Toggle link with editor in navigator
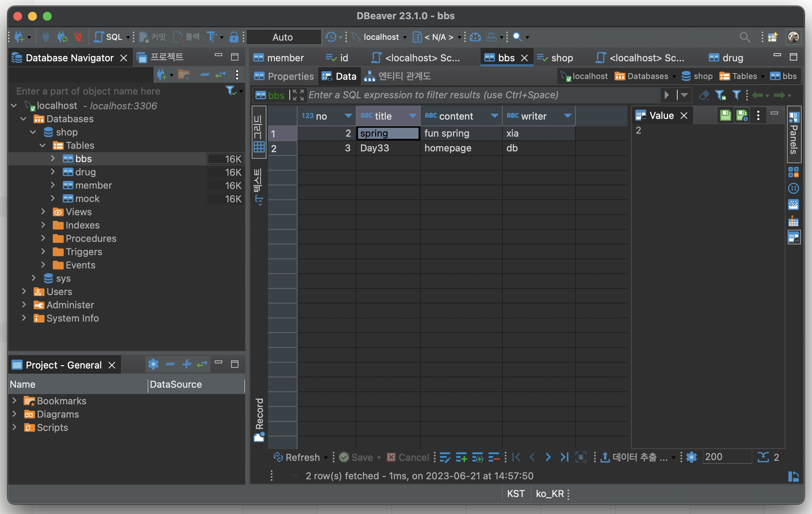The image size is (812, 514). (x=220, y=75)
